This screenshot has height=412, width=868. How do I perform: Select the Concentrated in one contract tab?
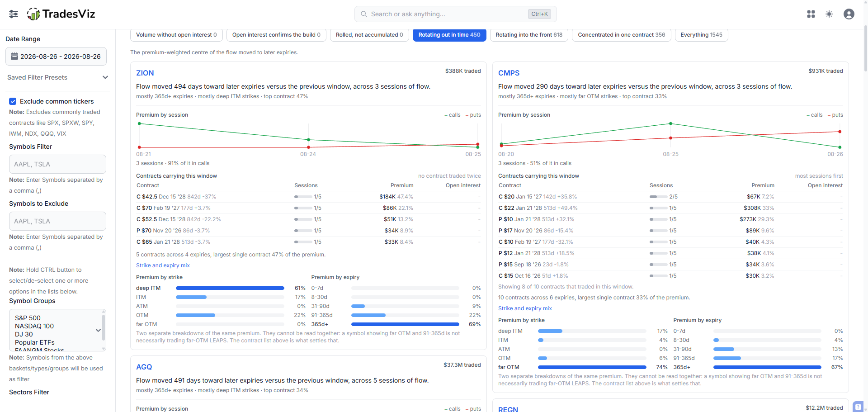[621, 35]
